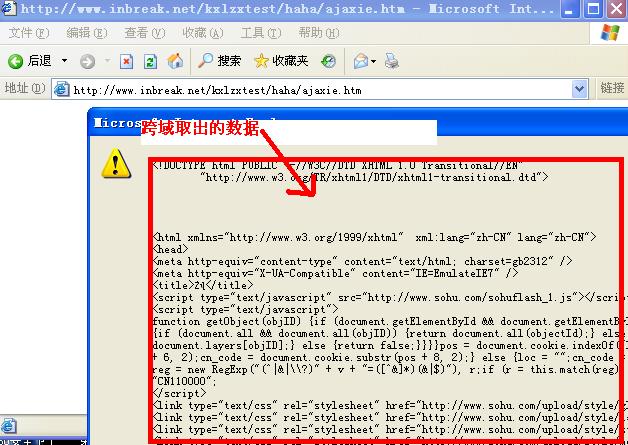The height and width of the screenshot is (445, 628).
Task: Click the status bar IE page icon
Action: (9, 426)
